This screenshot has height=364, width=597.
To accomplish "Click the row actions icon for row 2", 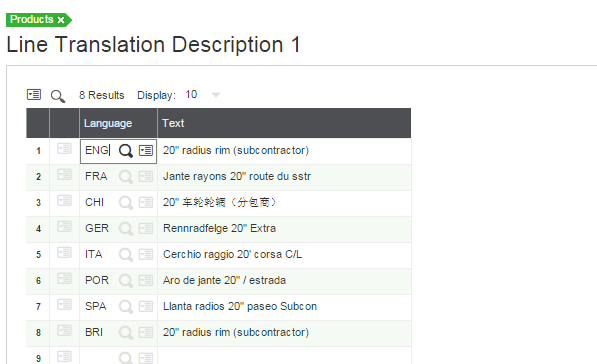I will click(64, 175).
